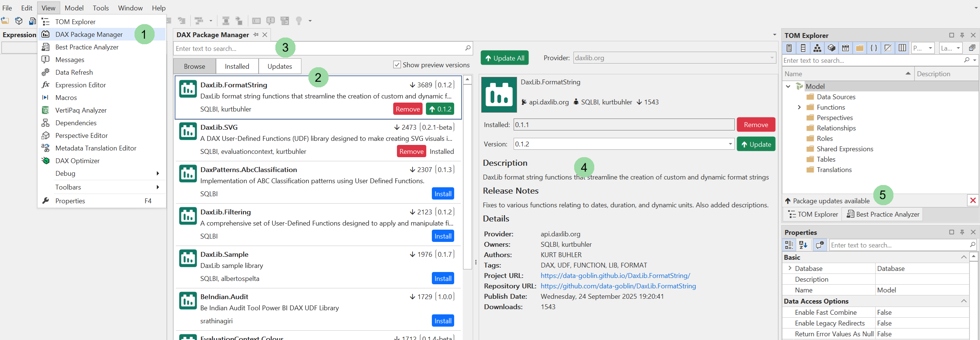Screen dimensions: 980x340
Task: Toggle the calendar icon in TOM Explorer toolbar
Action: pyautogui.click(x=846, y=48)
